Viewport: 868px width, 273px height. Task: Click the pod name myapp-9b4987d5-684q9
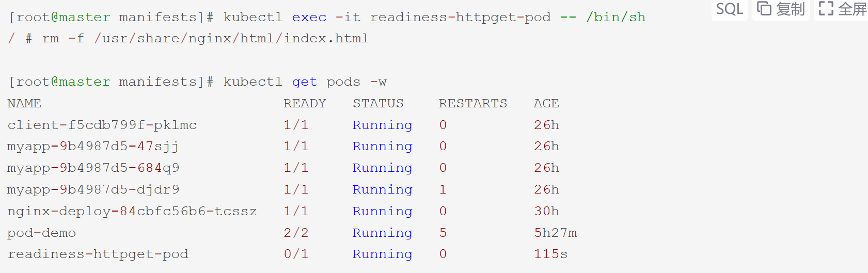pyautogui.click(x=93, y=168)
